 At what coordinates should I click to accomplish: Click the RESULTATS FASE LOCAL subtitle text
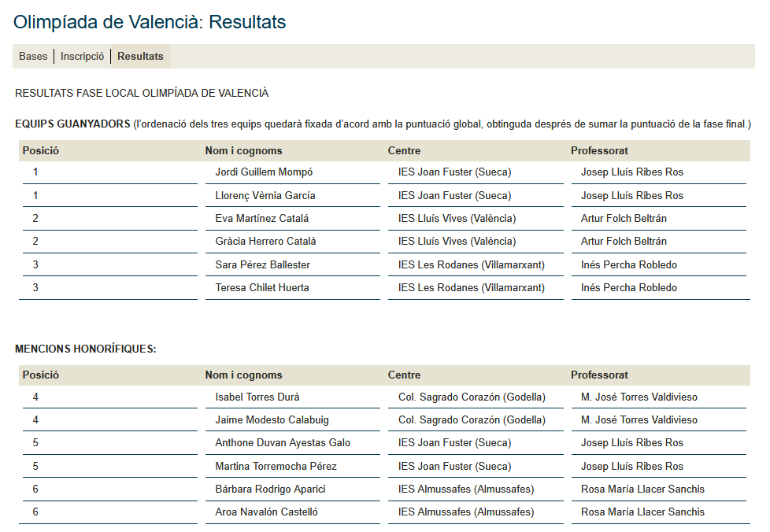tap(142, 94)
